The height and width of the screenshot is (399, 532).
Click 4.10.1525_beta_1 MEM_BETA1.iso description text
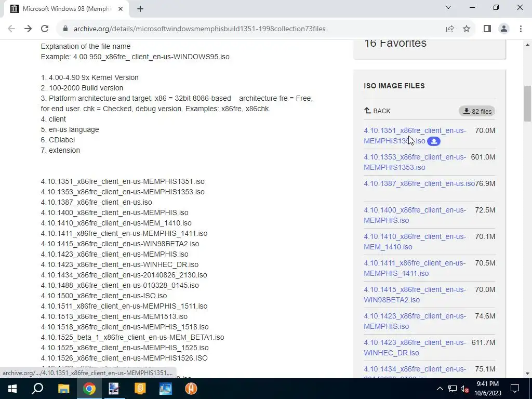[132, 337]
